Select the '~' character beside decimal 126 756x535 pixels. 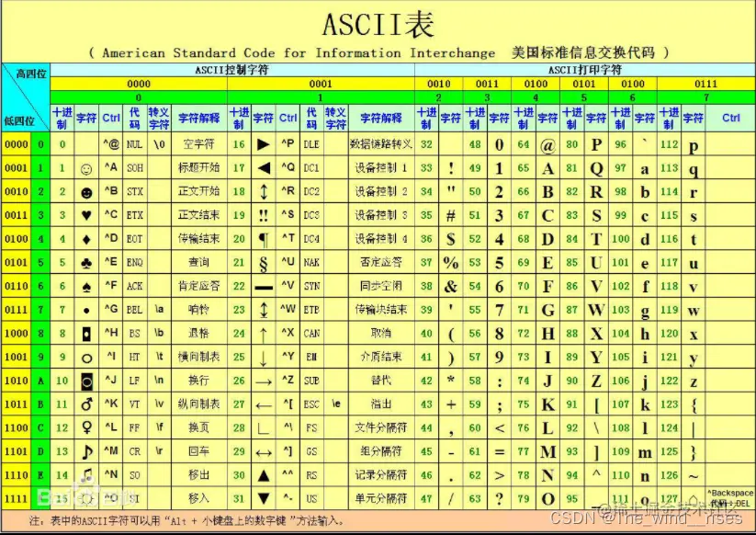tap(694, 476)
